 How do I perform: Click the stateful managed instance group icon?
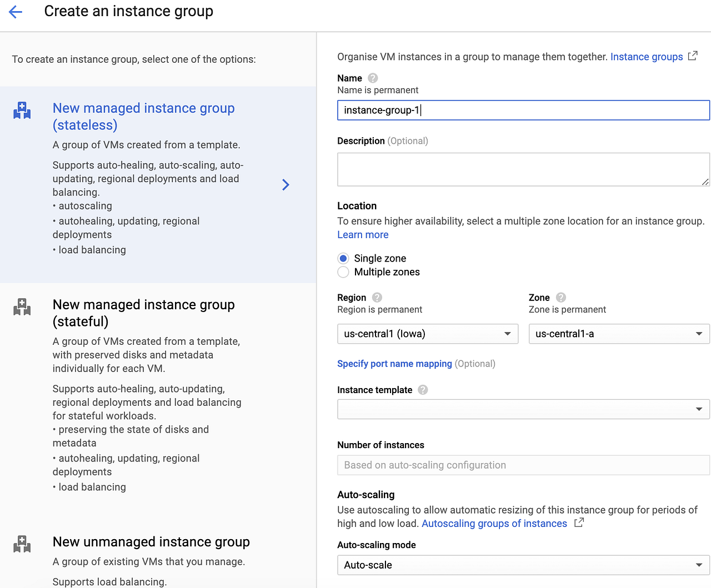[22, 306]
